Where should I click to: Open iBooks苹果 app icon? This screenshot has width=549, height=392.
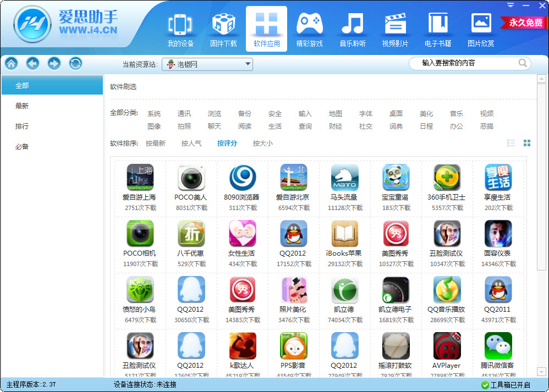click(x=345, y=234)
